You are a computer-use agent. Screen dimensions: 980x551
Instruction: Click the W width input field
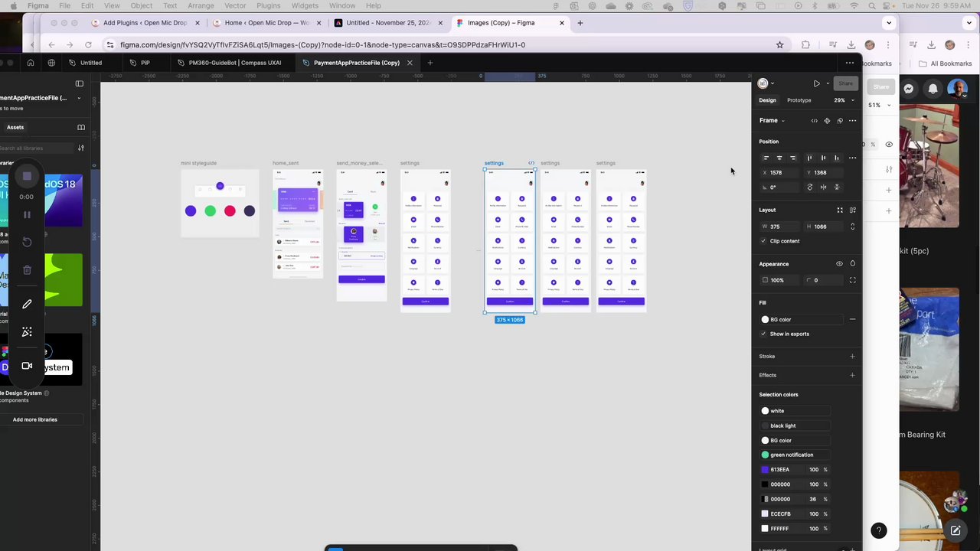[781, 227]
